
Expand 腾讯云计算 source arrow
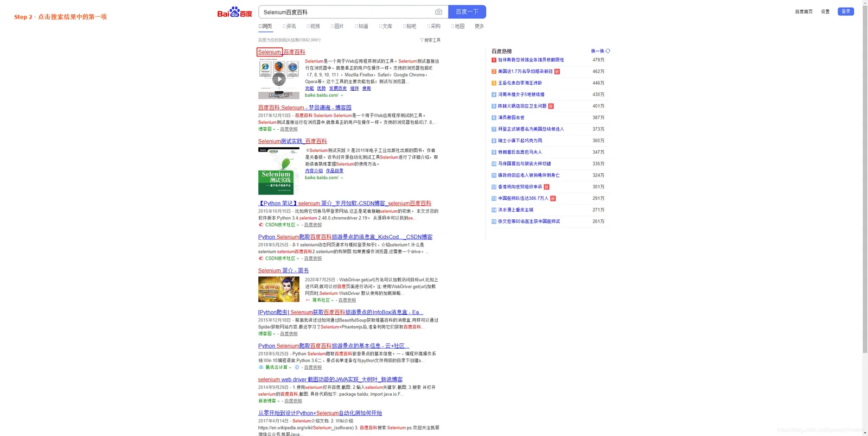290,368
